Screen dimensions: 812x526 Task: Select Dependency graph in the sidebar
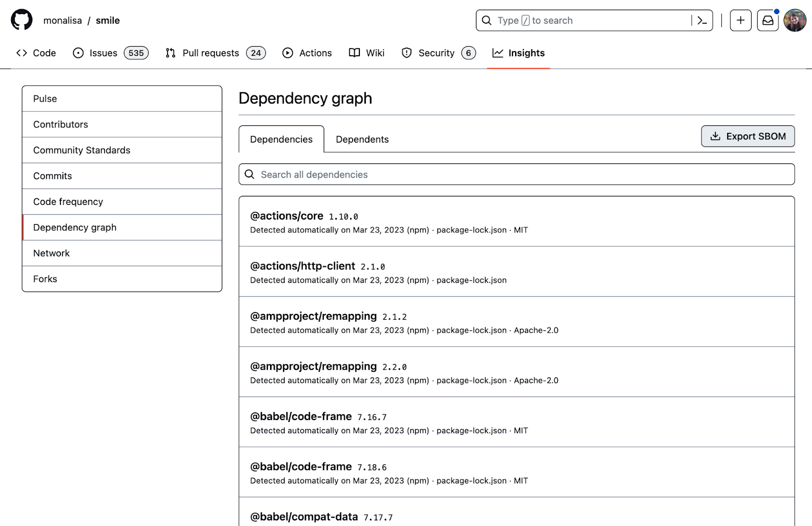click(75, 227)
